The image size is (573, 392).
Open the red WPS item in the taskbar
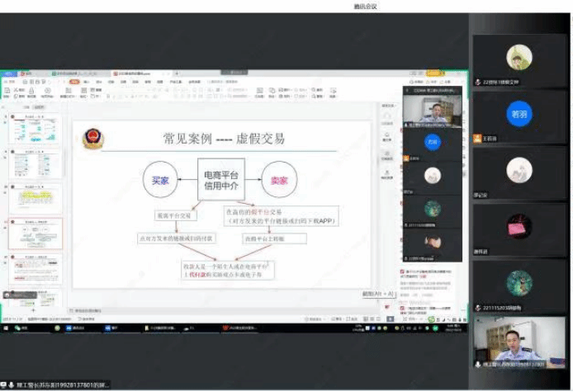pos(225,328)
